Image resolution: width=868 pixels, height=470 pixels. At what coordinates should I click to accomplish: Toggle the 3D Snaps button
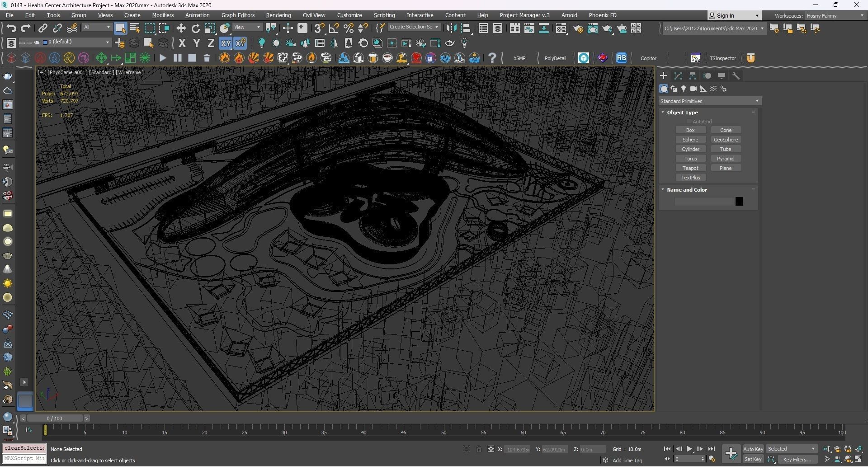tap(319, 28)
